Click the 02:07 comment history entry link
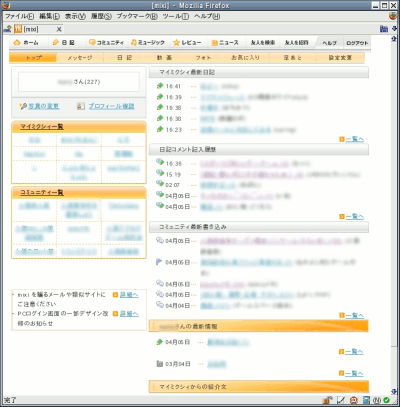The height and width of the screenshot is (407, 400). click(218, 185)
